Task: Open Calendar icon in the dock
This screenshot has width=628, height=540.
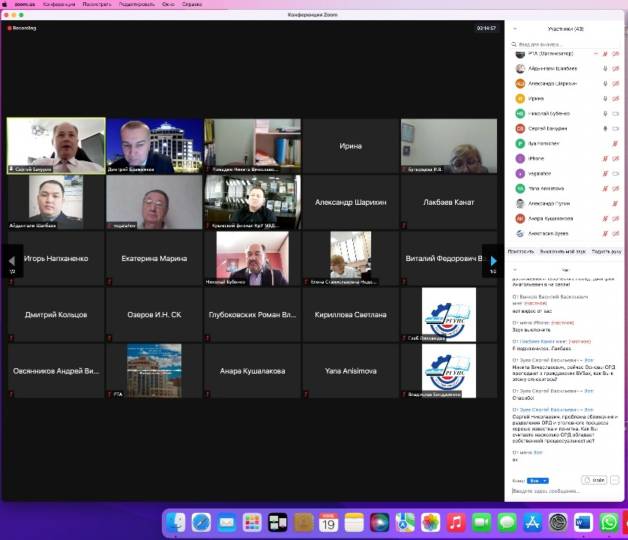Action: pyautogui.click(x=329, y=522)
